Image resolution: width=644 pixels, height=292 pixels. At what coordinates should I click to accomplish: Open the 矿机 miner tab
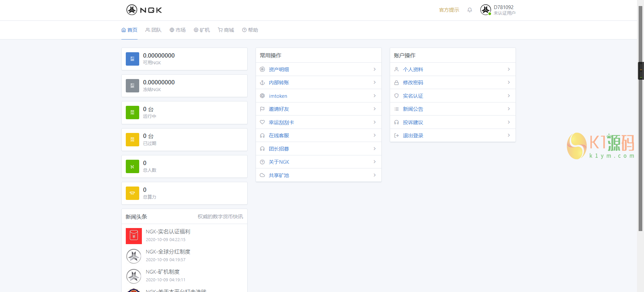tap(202, 30)
